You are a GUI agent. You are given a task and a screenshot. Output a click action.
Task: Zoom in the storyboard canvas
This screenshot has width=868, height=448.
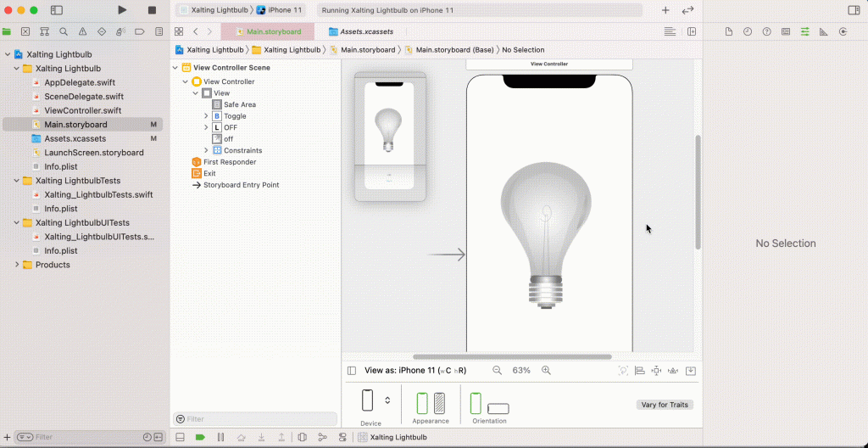546,371
